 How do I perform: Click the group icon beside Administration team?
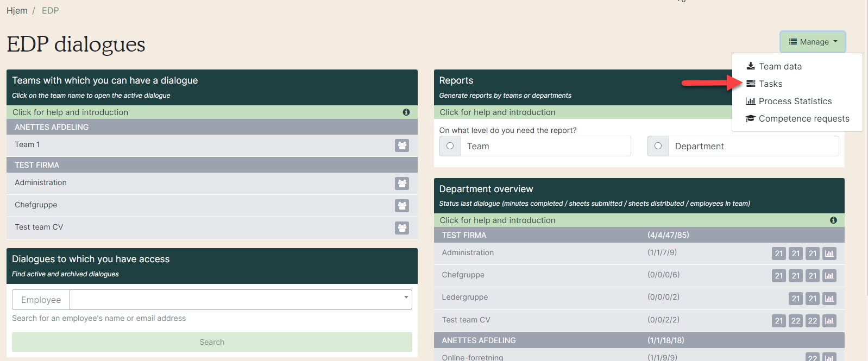tap(402, 183)
